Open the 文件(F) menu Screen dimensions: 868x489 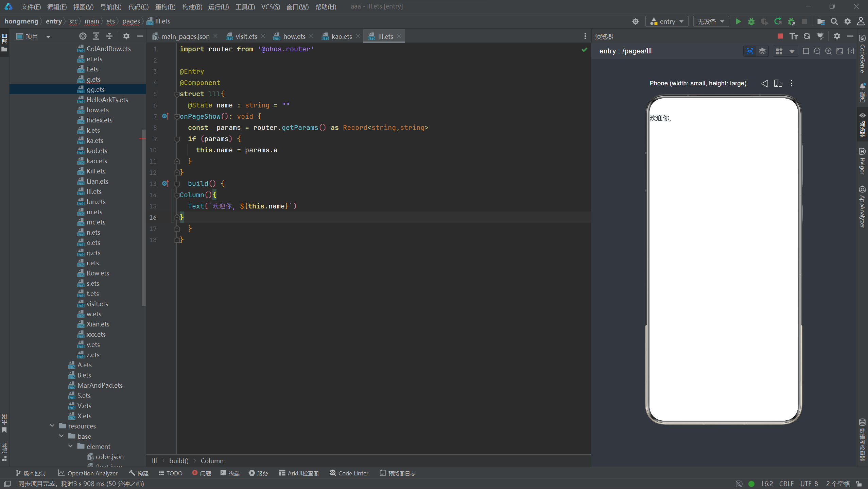pos(31,7)
